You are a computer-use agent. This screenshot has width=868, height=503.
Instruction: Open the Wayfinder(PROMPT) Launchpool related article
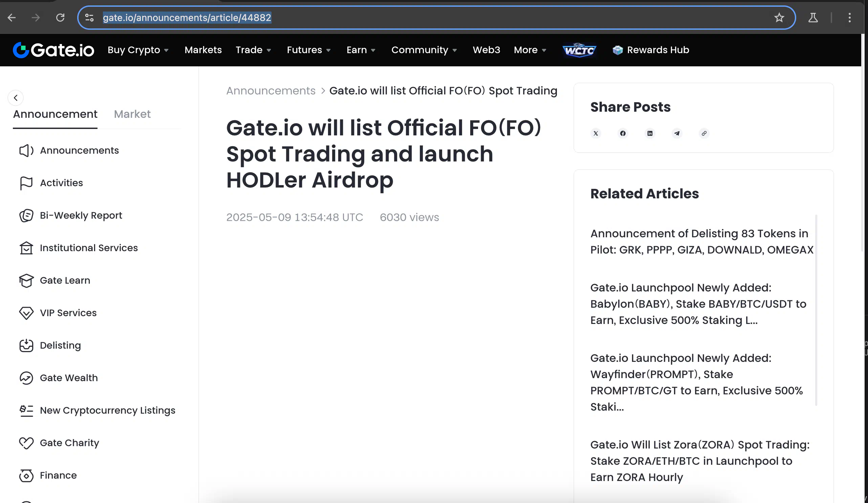coord(696,382)
